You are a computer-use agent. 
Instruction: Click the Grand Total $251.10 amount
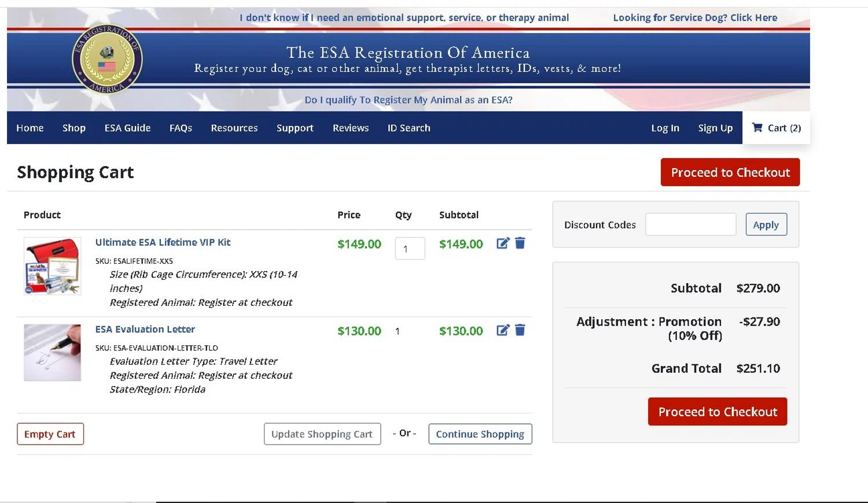758,368
